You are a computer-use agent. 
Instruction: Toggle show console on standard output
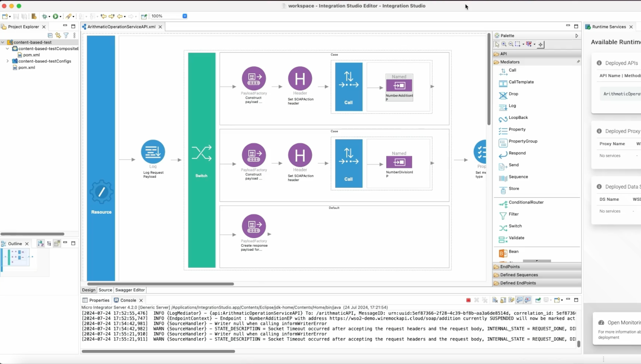tap(520, 300)
